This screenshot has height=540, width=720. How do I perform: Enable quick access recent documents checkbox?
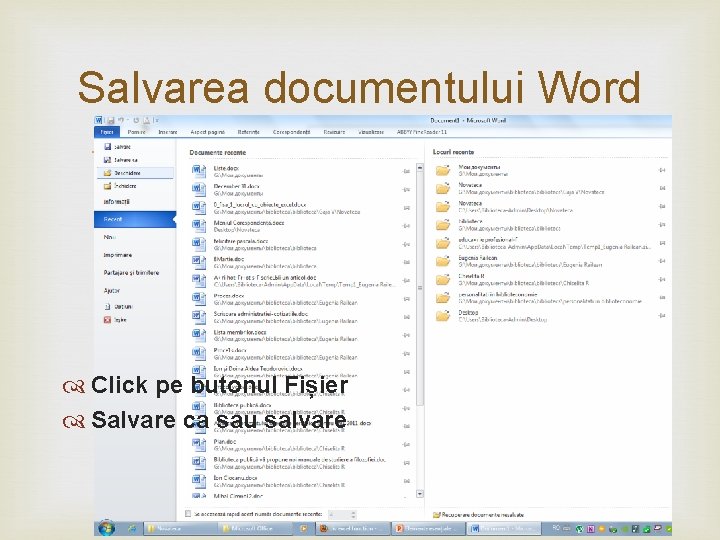click(x=188, y=514)
